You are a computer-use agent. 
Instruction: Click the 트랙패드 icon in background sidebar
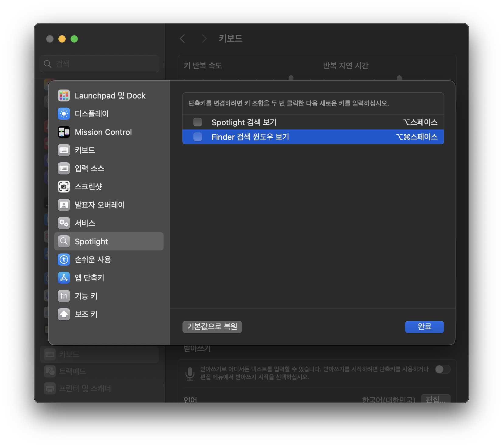(x=50, y=371)
